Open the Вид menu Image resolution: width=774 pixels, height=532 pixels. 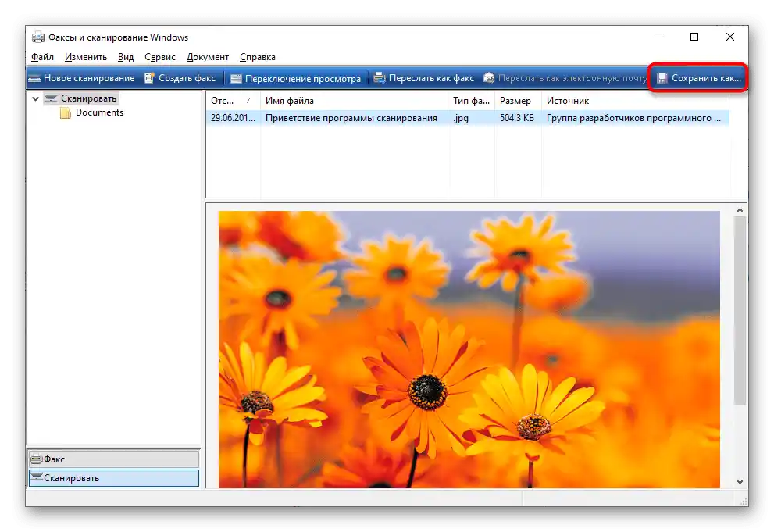point(126,57)
